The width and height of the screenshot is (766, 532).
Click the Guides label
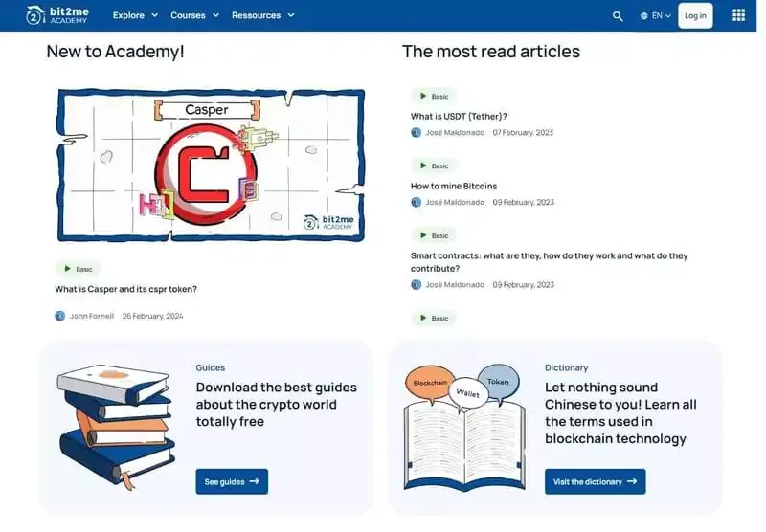(x=211, y=367)
